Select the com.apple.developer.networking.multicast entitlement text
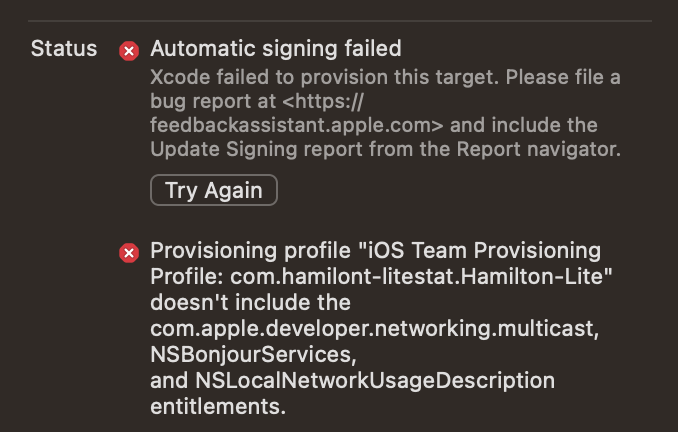Screen dimensions: 678x432 pyautogui.click(x=374, y=329)
